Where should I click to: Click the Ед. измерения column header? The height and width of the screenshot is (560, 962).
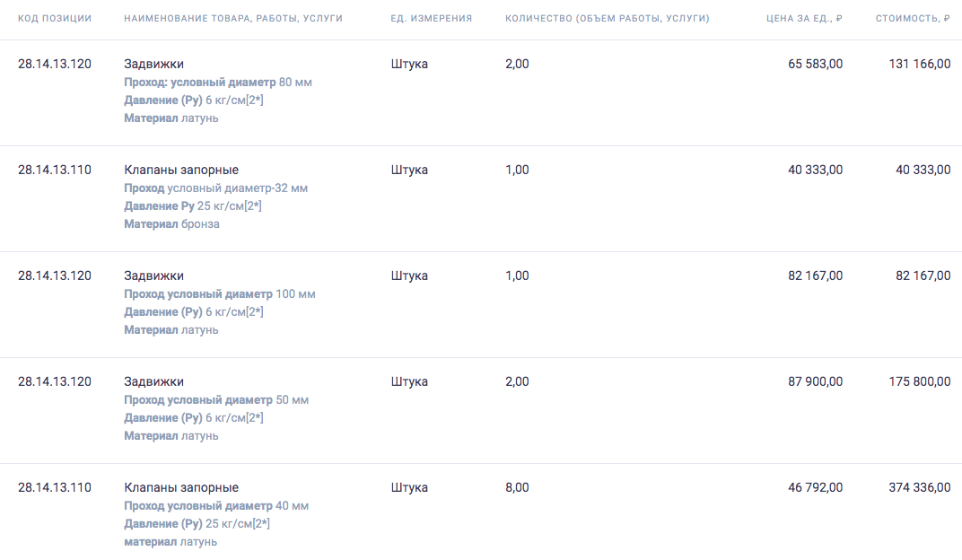pos(432,19)
